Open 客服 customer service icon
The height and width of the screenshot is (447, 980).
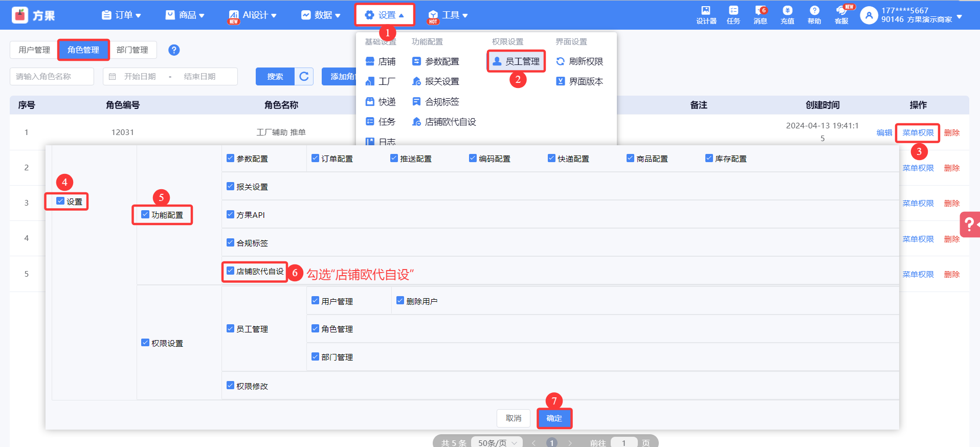[x=841, y=14]
